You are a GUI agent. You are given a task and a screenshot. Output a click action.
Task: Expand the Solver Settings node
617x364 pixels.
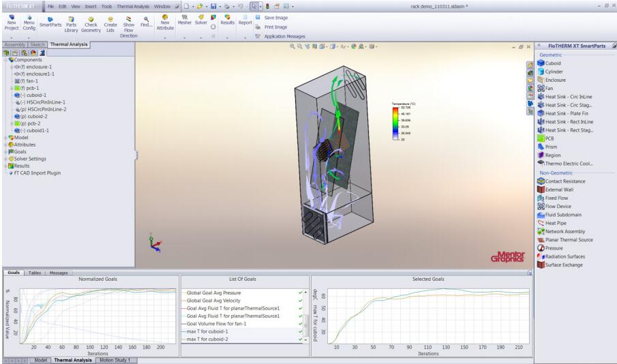[5, 159]
